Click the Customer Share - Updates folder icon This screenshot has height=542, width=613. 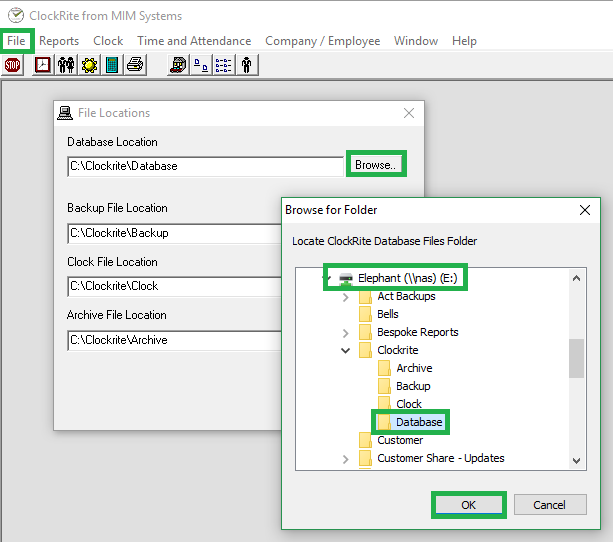coord(365,458)
